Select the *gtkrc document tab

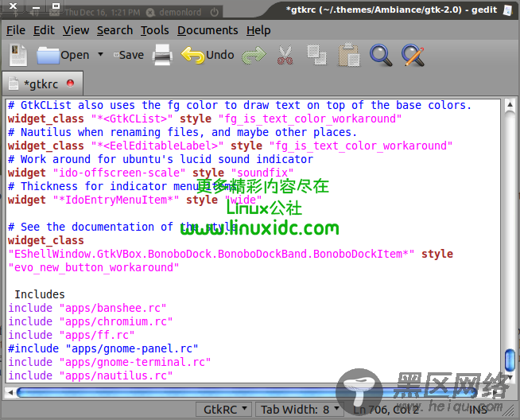coord(42,84)
